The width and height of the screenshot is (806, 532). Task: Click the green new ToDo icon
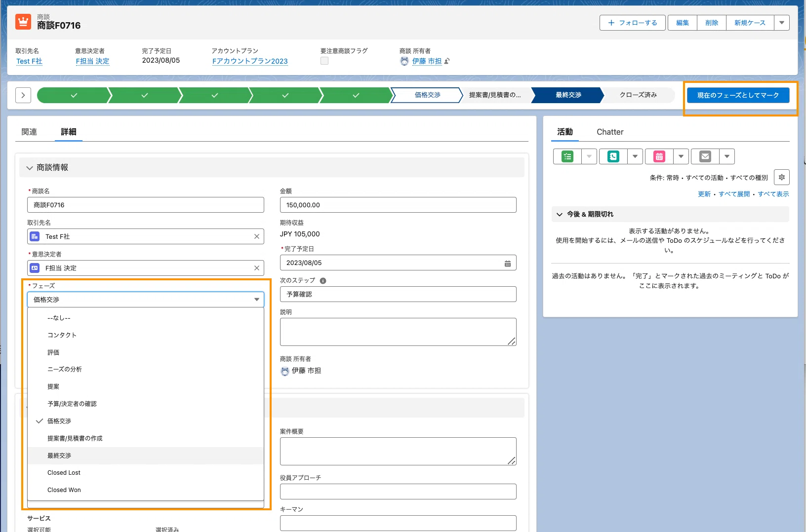(567, 156)
